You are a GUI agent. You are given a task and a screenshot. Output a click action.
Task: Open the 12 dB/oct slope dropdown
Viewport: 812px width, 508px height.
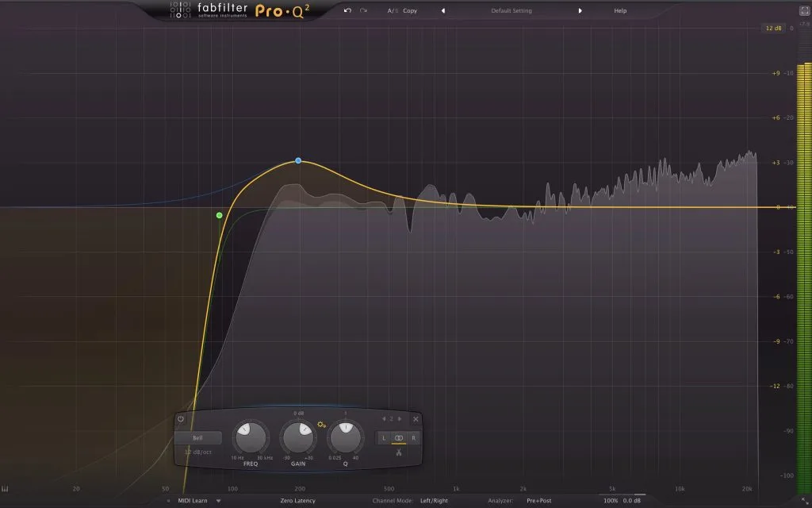tap(199, 452)
